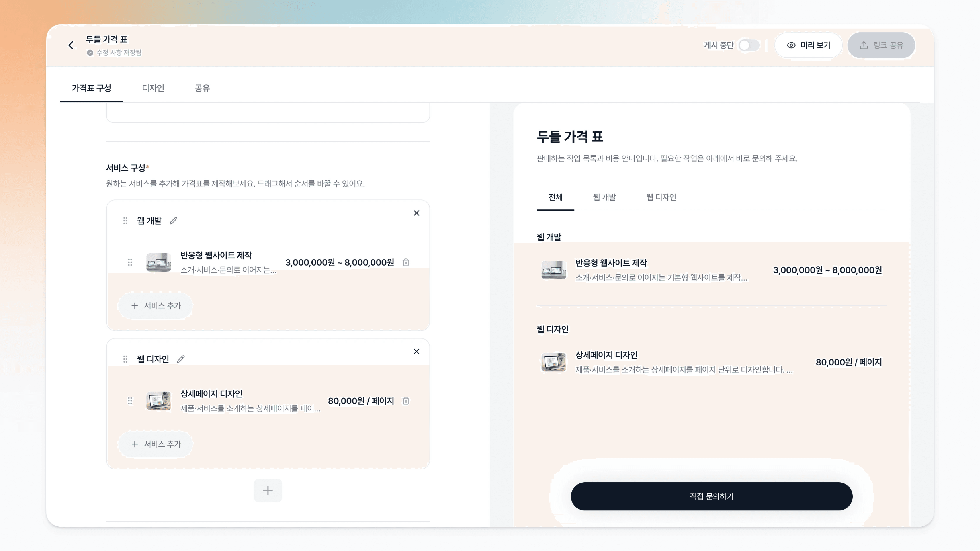Image resolution: width=980 pixels, height=551 pixels.
Task: Open the 공유 tab
Action: click(x=202, y=88)
